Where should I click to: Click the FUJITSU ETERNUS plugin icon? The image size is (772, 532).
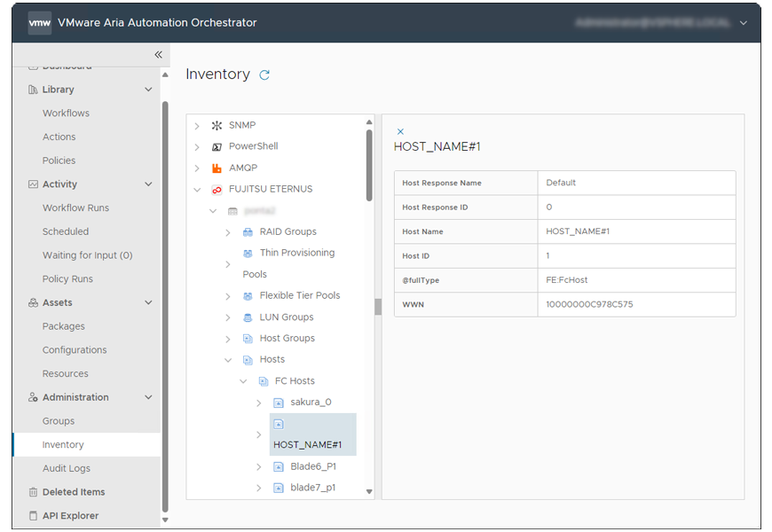tap(217, 190)
